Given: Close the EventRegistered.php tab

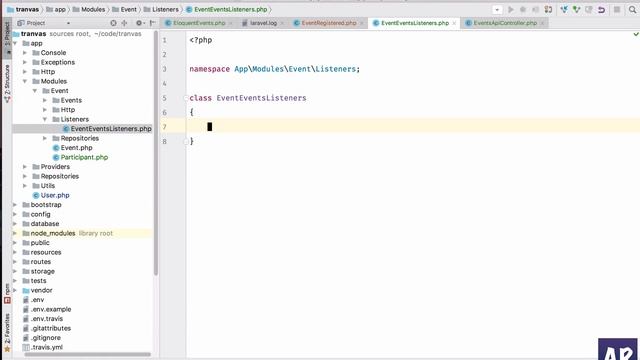Looking at the screenshot, I should pos(362,23).
